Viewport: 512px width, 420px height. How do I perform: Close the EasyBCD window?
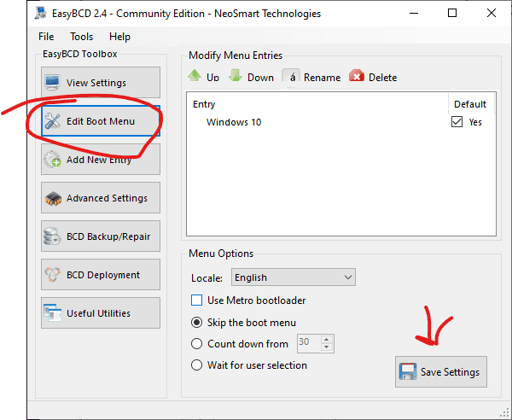(492, 13)
